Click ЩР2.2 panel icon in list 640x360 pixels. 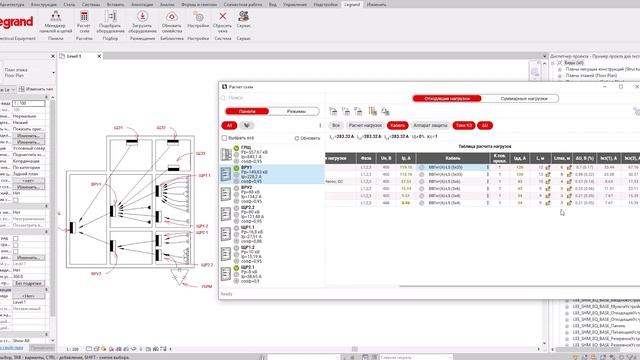pyautogui.click(x=226, y=214)
